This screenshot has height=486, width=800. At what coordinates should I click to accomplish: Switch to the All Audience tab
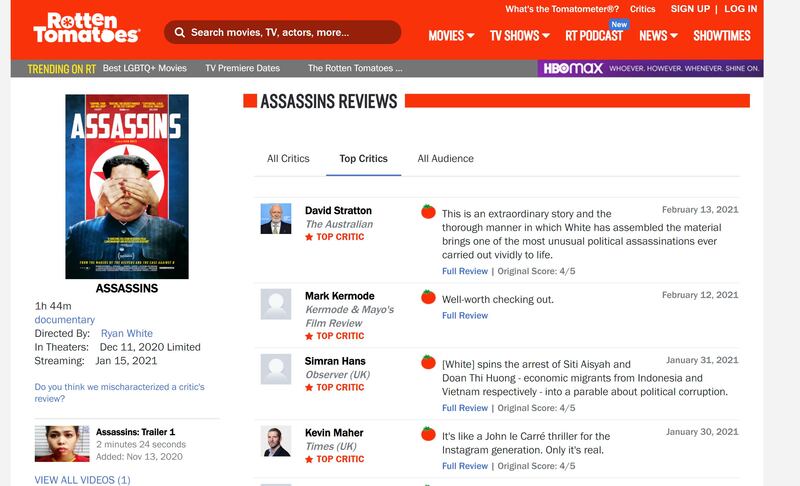click(445, 159)
